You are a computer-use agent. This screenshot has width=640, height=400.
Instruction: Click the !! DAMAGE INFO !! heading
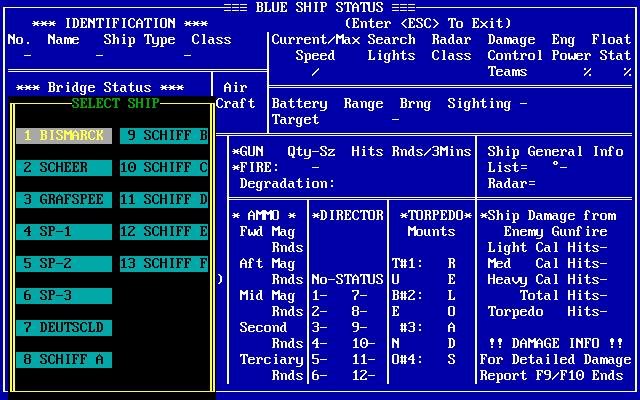tap(555, 344)
